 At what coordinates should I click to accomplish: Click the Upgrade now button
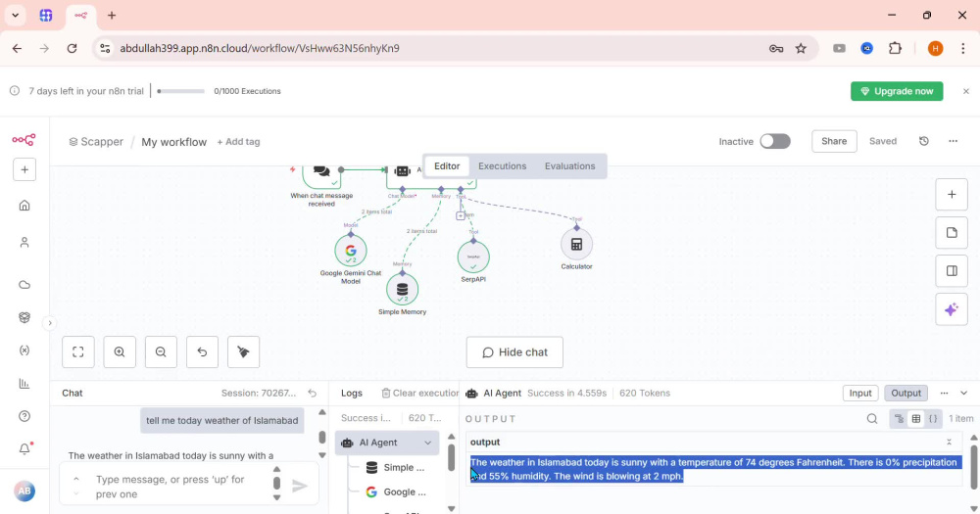897,91
